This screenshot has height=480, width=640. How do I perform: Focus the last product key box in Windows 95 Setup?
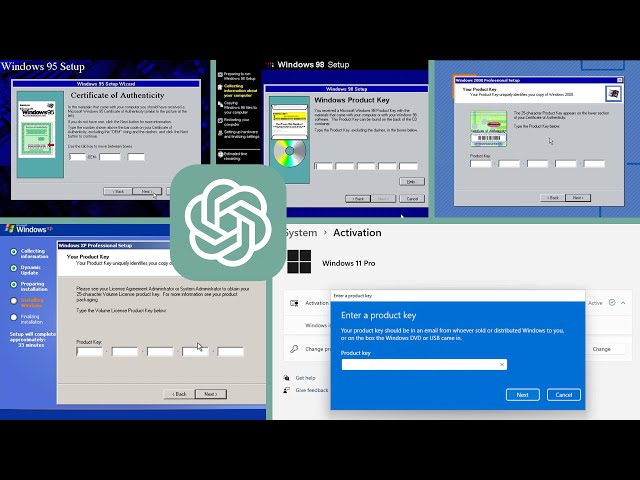pyautogui.click(x=136, y=157)
